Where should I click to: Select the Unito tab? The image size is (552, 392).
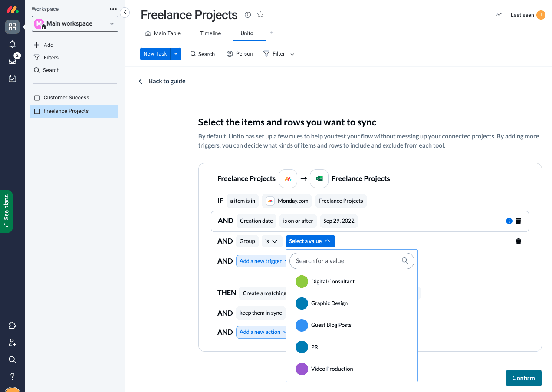click(x=247, y=33)
